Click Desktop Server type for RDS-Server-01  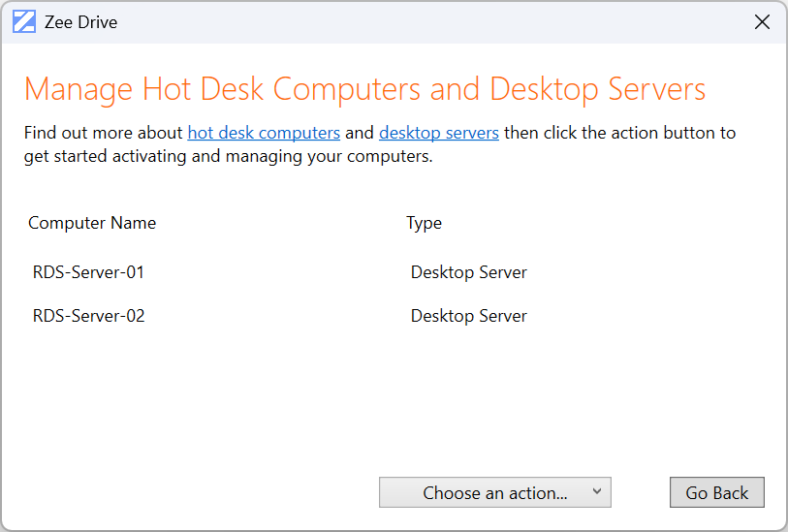(x=469, y=272)
